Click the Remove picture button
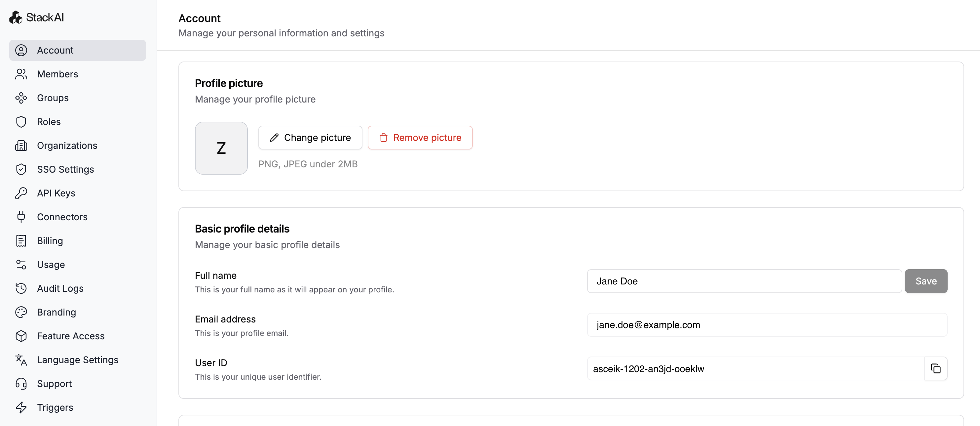The height and width of the screenshot is (426, 980). [420, 138]
